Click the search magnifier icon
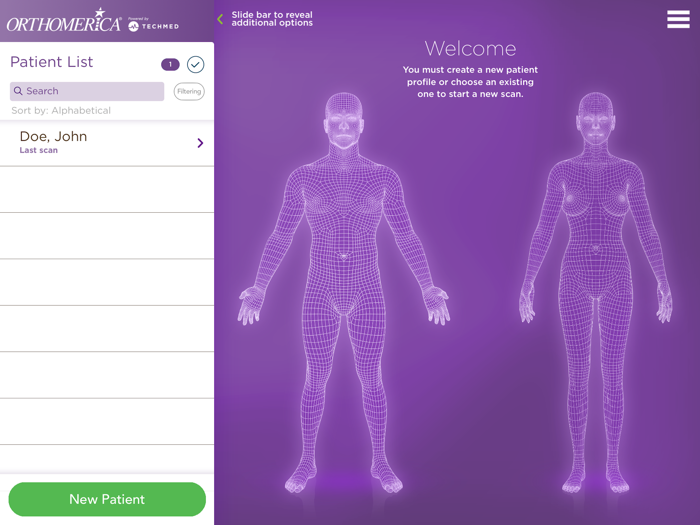Viewport: 700px width, 525px height. tap(18, 91)
